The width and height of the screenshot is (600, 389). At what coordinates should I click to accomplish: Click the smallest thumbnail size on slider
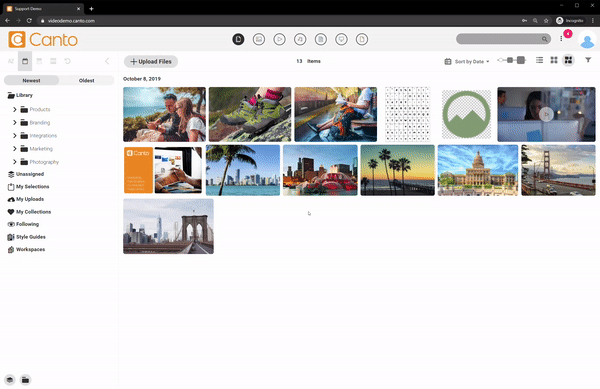pos(501,60)
